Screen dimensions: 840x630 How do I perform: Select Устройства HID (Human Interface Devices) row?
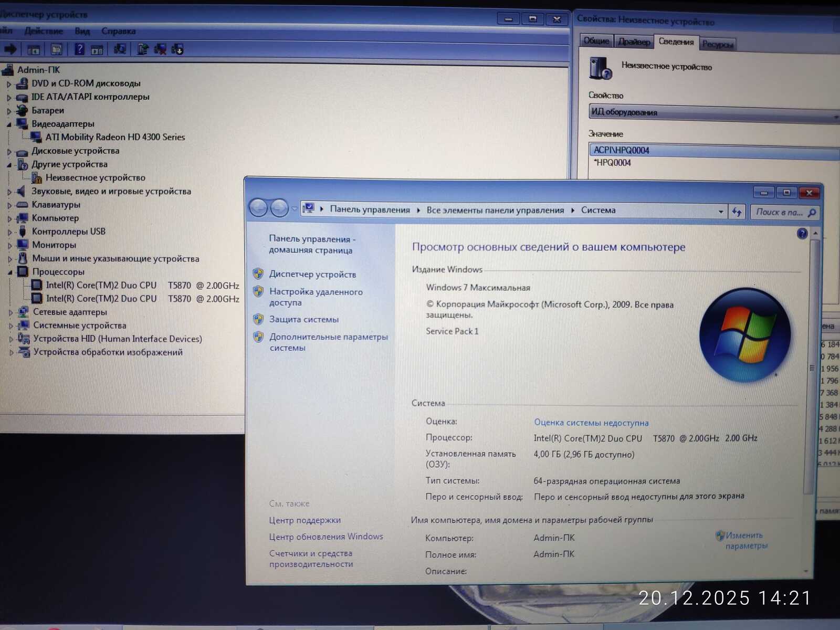(x=118, y=339)
